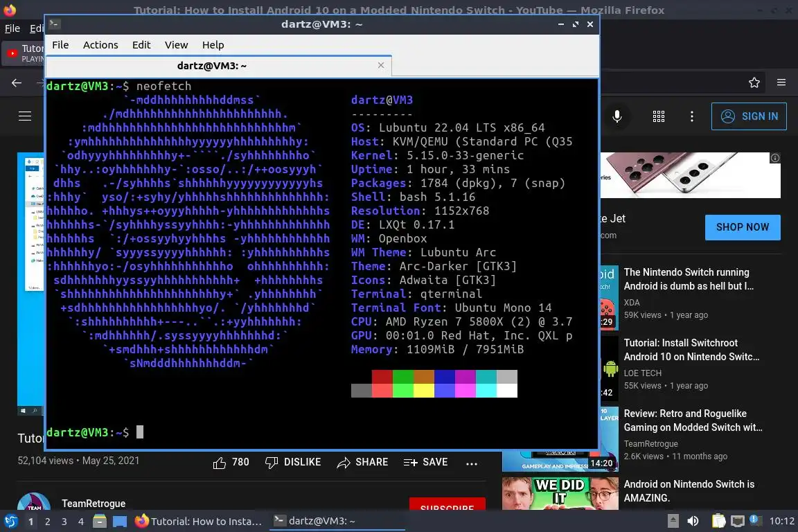The width and height of the screenshot is (798, 532).
Task: Click the TeamRetrogue channel avatar
Action: click(33, 502)
